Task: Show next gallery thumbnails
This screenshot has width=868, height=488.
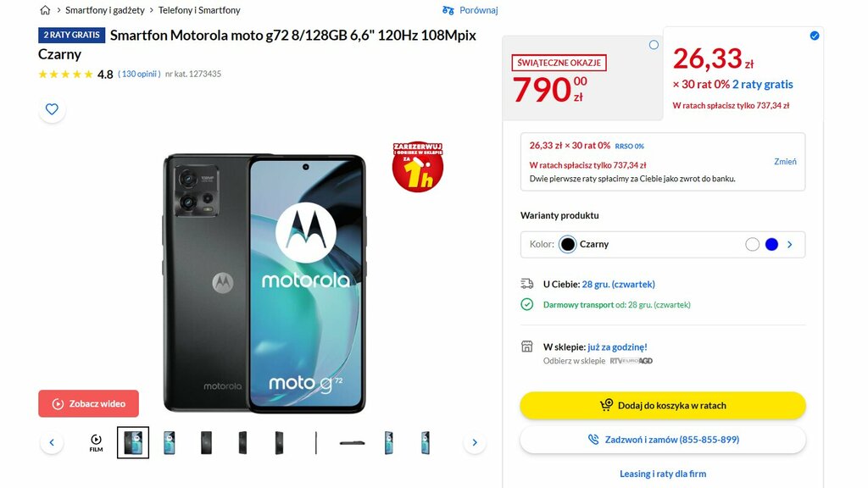Action: tap(475, 442)
